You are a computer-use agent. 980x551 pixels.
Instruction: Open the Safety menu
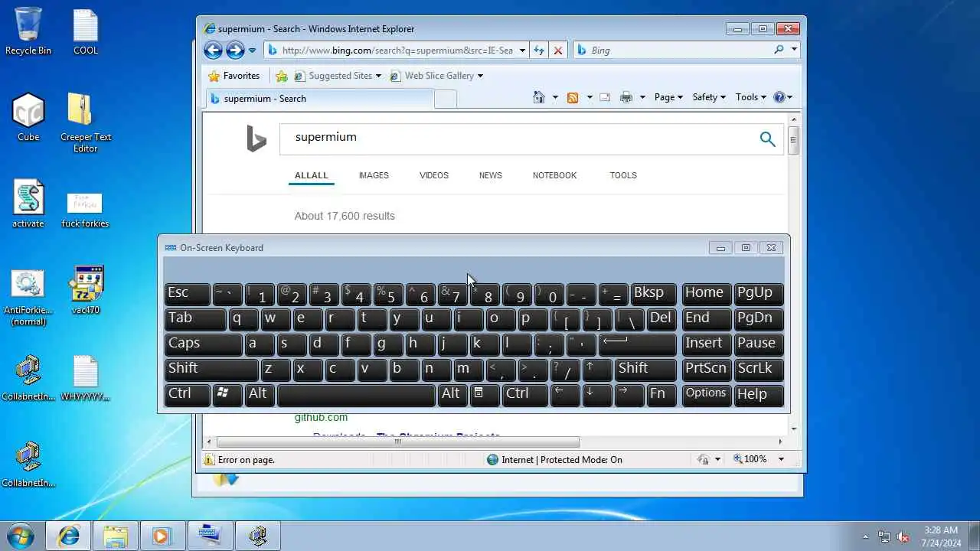click(x=709, y=97)
